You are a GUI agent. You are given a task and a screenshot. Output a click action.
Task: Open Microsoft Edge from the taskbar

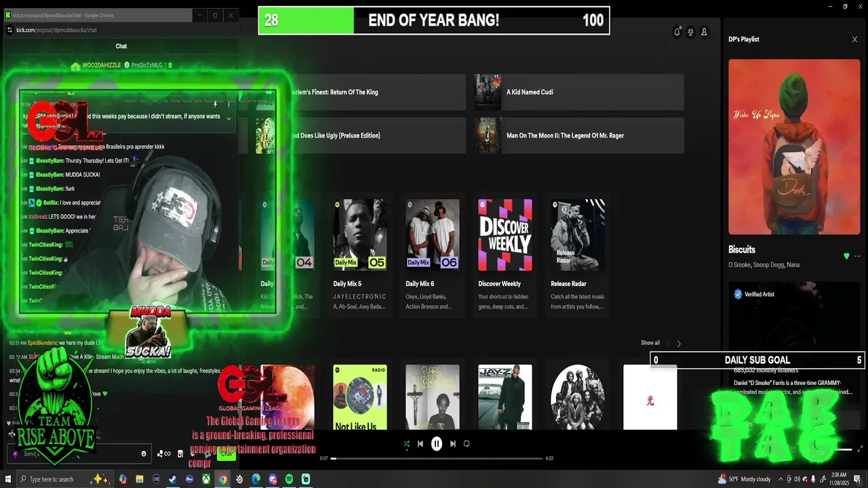pyautogui.click(x=256, y=479)
